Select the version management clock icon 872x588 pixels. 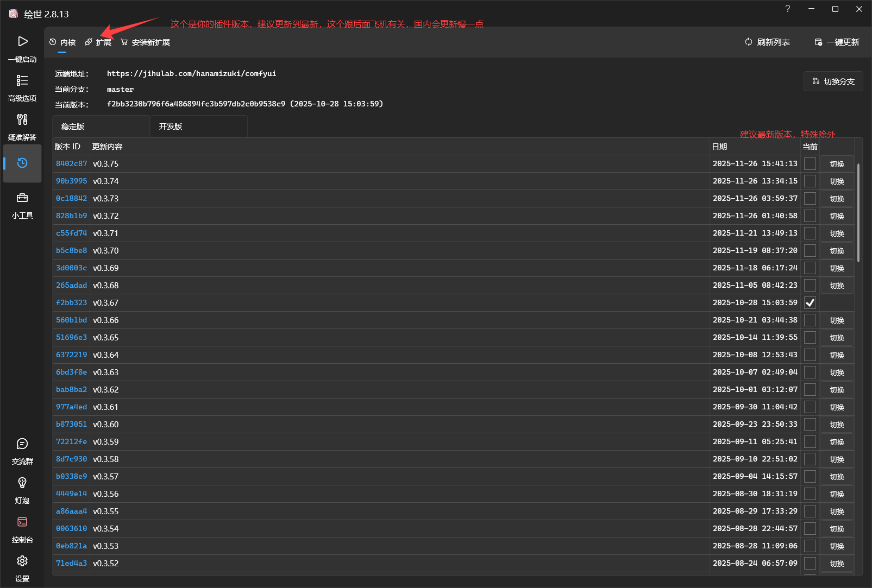tap(22, 163)
